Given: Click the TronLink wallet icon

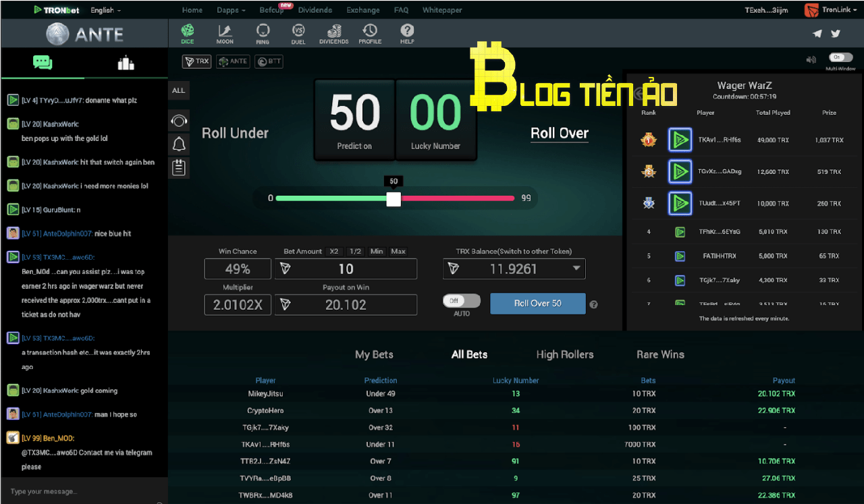Looking at the screenshot, I should point(812,10).
